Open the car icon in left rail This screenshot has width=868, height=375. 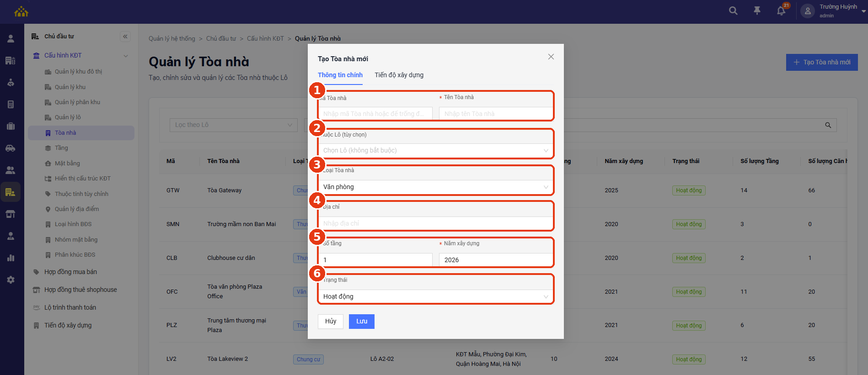11,148
